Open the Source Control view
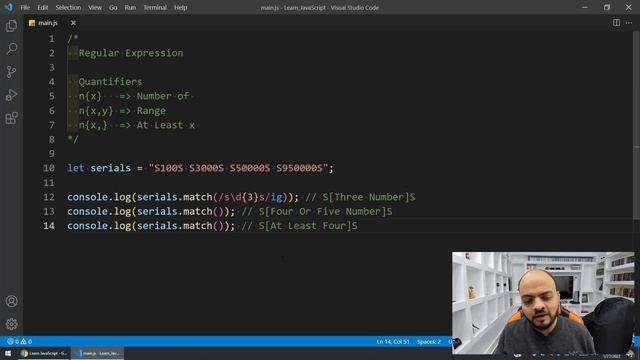 pos(11,72)
